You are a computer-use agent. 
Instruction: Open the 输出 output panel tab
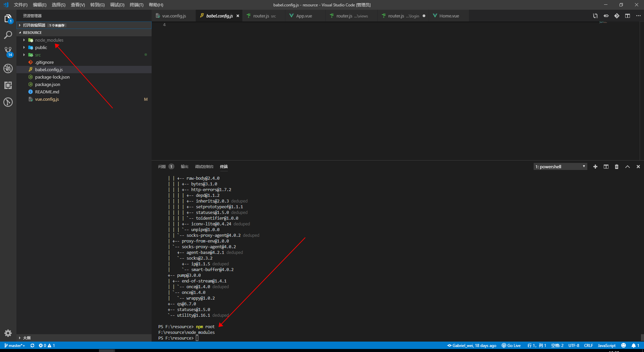point(184,167)
